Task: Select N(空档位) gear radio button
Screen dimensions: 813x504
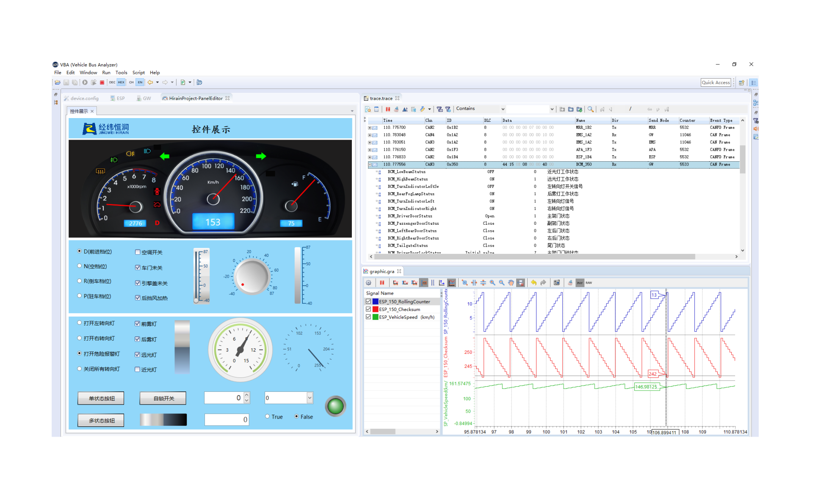Action: tap(79, 266)
